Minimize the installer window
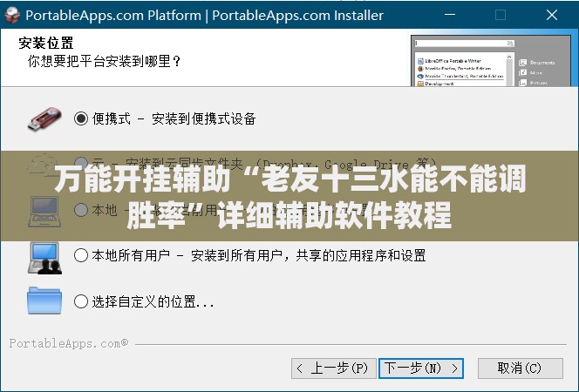 [450, 15]
